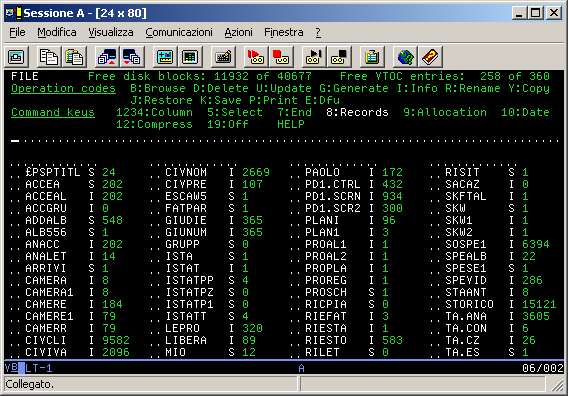This screenshot has width=568, height=396.
Task: Open the File menu
Action: 17,32
